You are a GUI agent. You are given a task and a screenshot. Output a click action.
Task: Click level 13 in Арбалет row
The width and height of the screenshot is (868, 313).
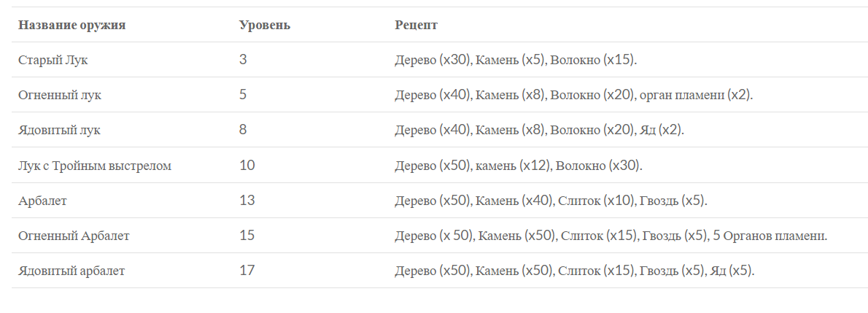click(247, 200)
